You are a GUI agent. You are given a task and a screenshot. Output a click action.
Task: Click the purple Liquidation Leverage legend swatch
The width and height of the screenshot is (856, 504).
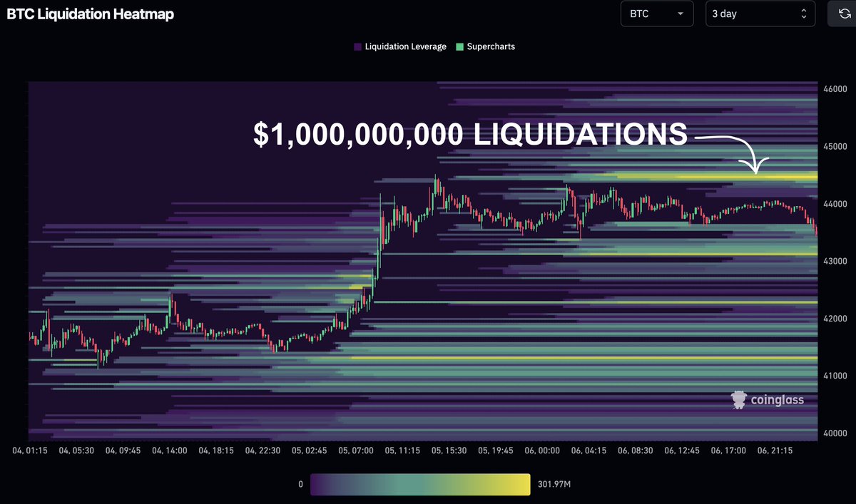pyautogui.click(x=357, y=47)
